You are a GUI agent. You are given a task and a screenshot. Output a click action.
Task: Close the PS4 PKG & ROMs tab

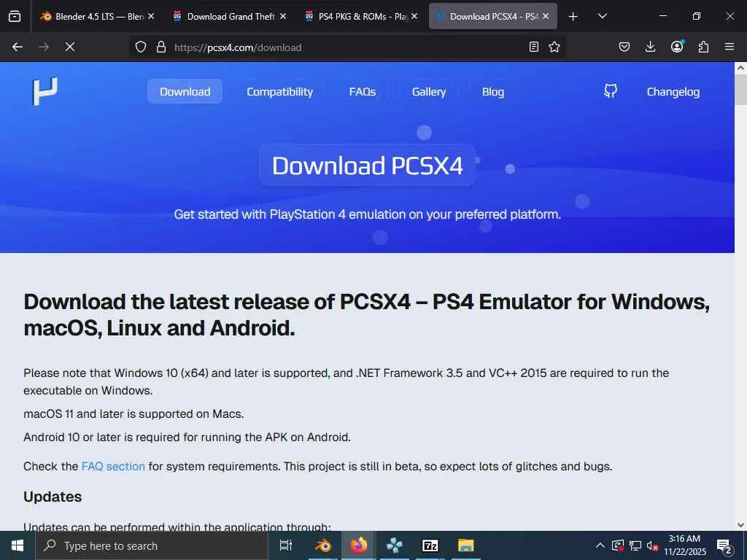click(414, 16)
